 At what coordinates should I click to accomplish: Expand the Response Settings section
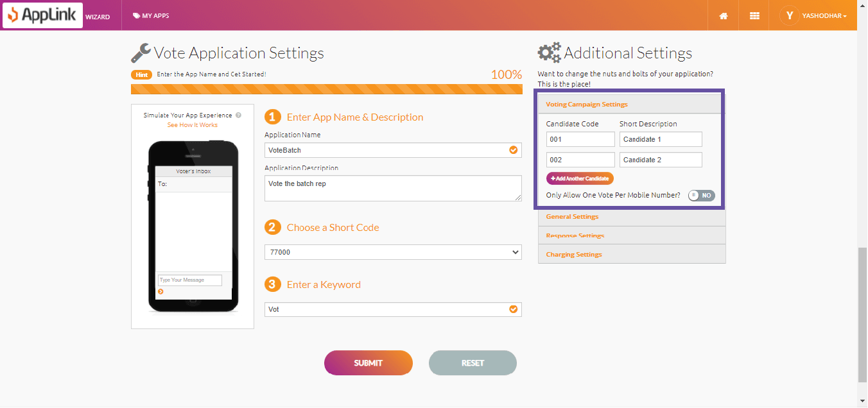[x=632, y=235]
